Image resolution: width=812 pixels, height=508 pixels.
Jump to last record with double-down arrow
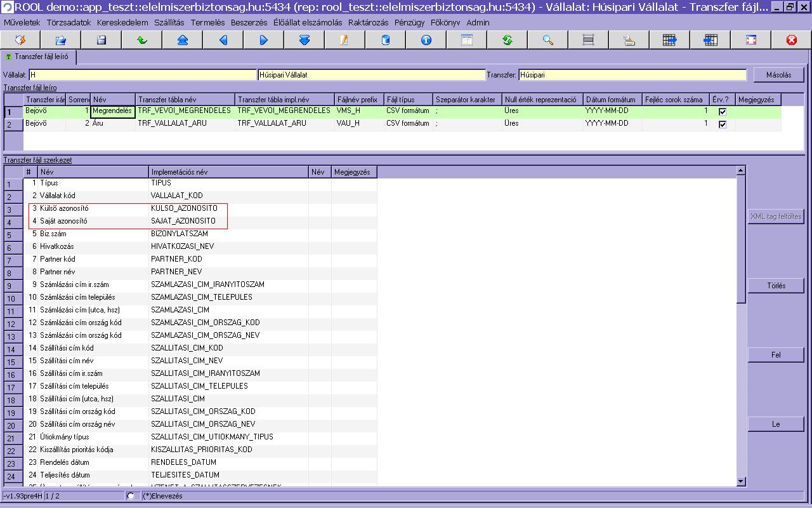(304, 40)
